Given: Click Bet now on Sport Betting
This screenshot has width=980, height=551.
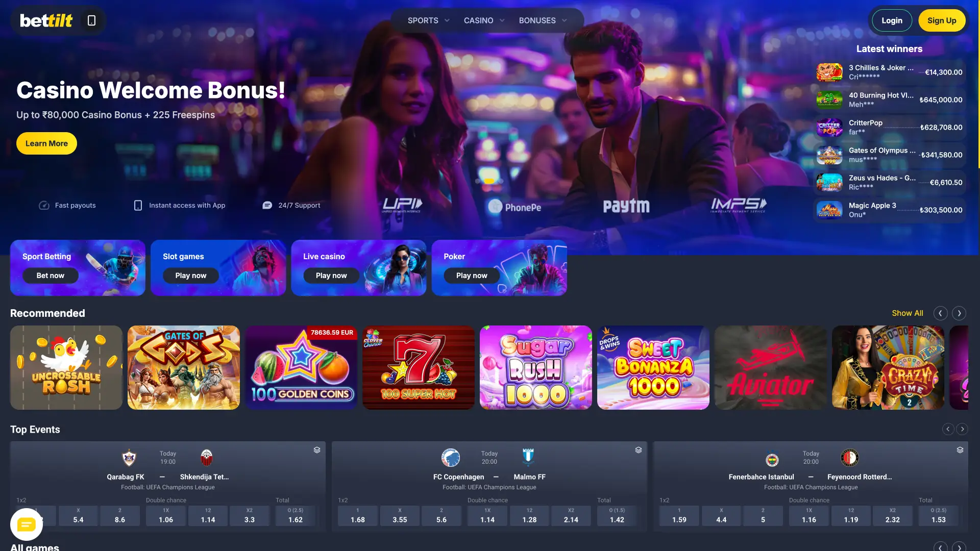Looking at the screenshot, I should click(x=51, y=275).
